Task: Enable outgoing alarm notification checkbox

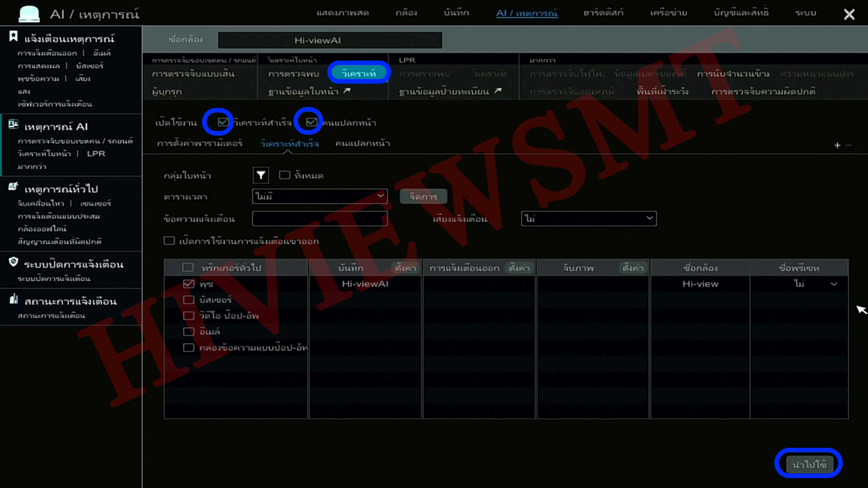Action: pos(169,241)
